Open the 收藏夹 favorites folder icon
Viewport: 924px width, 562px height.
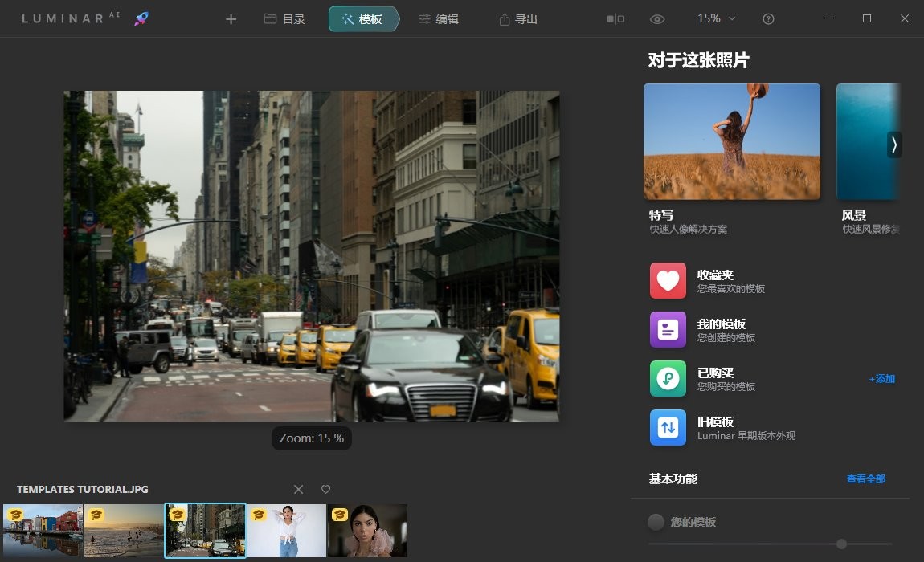[x=668, y=280]
